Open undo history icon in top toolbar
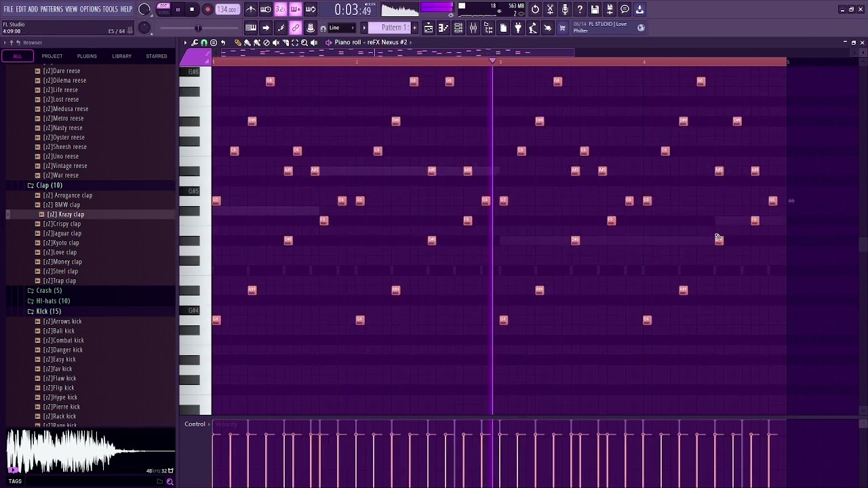The width and height of the screenshot is (868, 488). tap(535, 9)
